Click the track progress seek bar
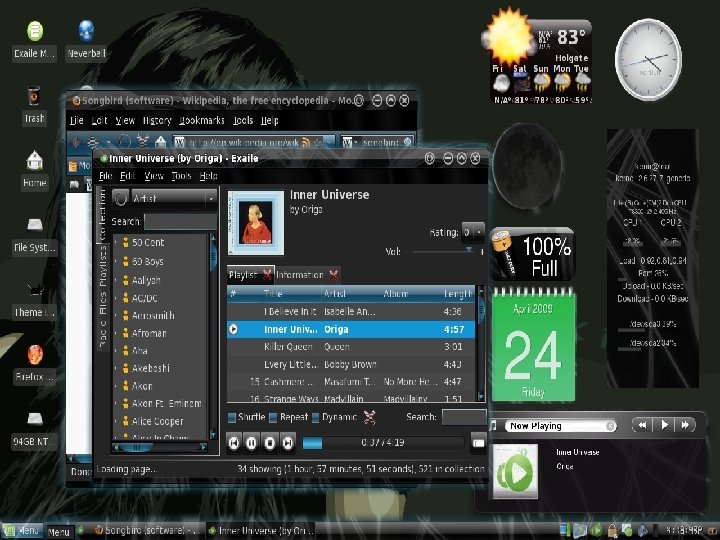Screen dimensions: 720x540 pyautogui.click(x=382, y=443)
